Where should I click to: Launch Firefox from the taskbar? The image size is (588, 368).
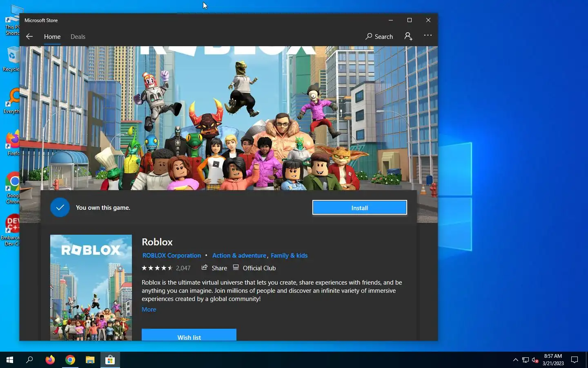50,360
